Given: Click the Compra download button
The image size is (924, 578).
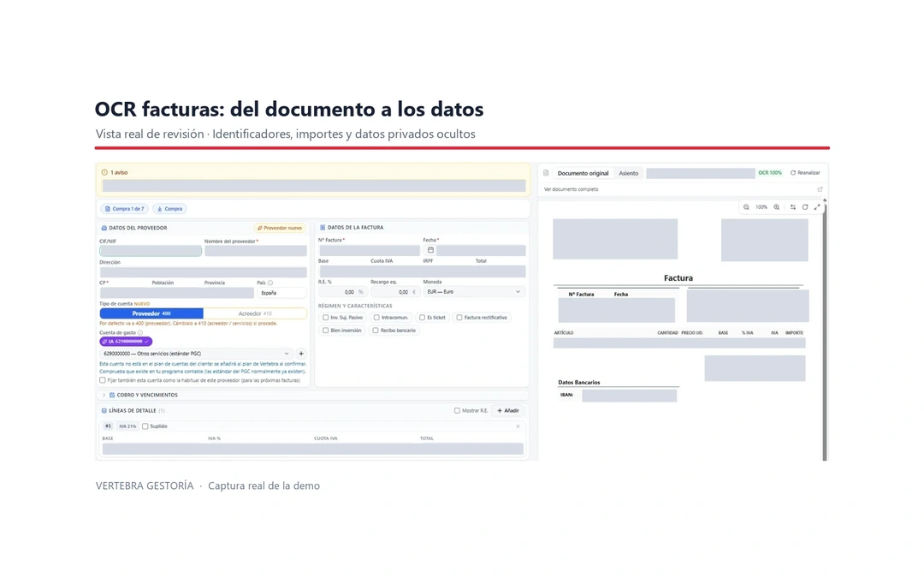Looking at the screenshot, I should pyautogui.click(x=169, y=209).
